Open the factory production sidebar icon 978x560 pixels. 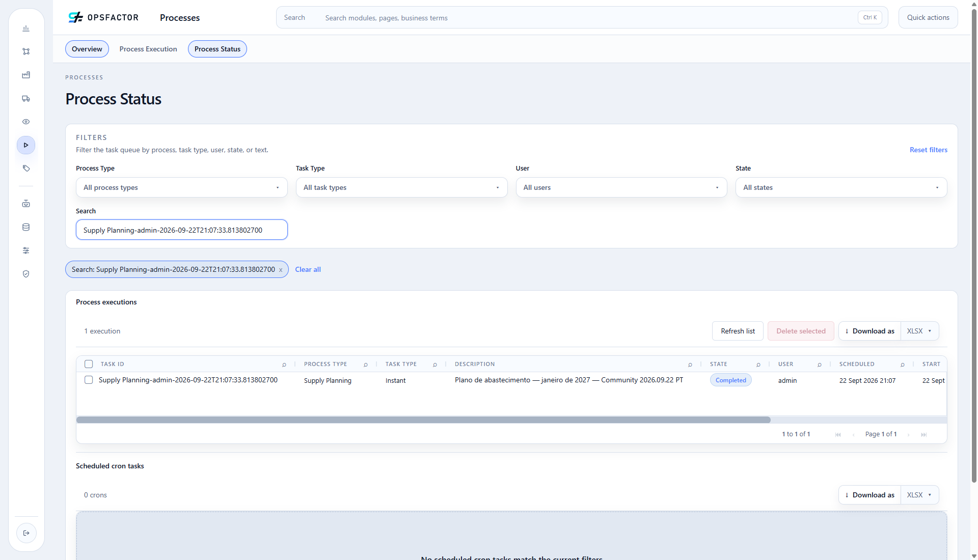pos(26,75)
